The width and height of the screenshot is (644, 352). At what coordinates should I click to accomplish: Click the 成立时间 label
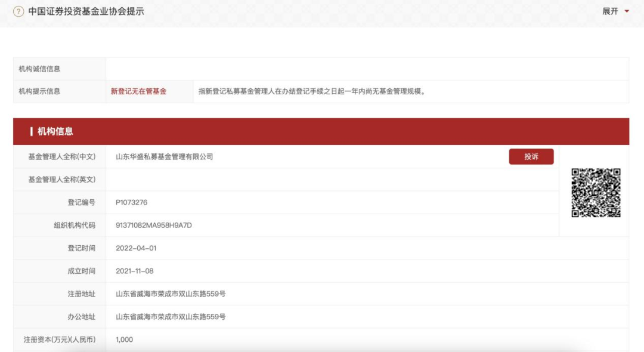point(81,271)
